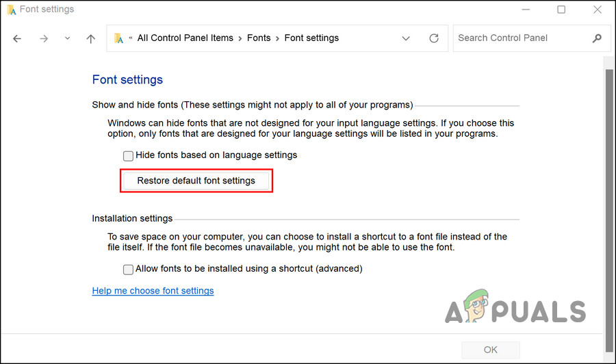The width and height of the screenshot is (616, 364).
Task: Close the Font settings window
Action: click(597, 10)
